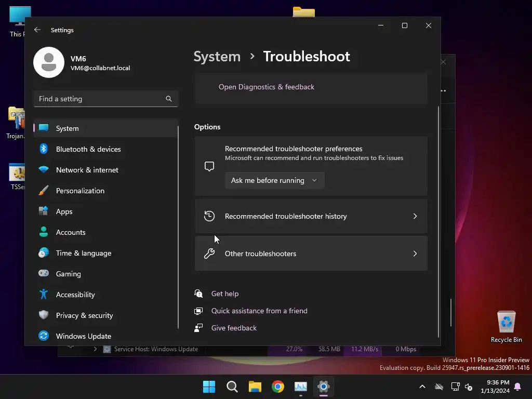Click the VM6 profile avatar picture
Image resolution: width=532 pixels, height=399 pixels.
point(49,62)
